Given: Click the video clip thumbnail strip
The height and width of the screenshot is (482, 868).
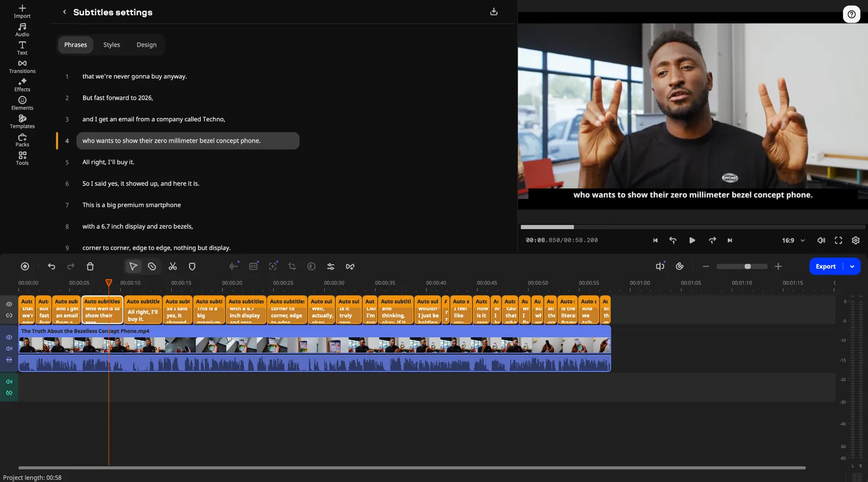Looking at the screenshot, I should coord(315,345).
